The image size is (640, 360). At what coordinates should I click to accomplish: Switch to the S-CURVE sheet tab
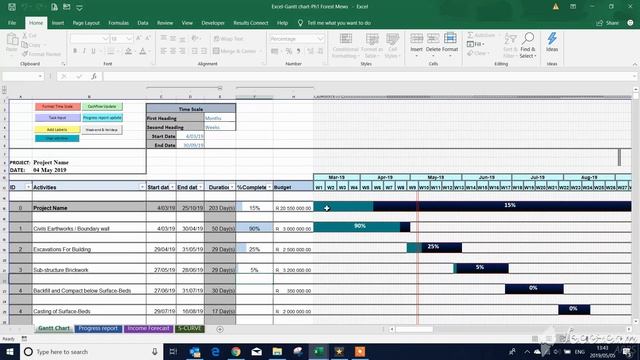[190, 329]
